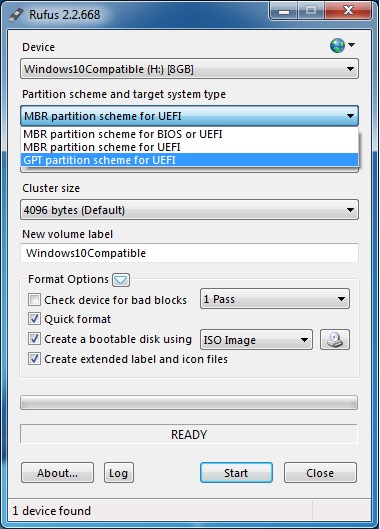Viewport: 380px width, 529px height.
Task: Open the Log button
Action: click(x=119, y=473)
